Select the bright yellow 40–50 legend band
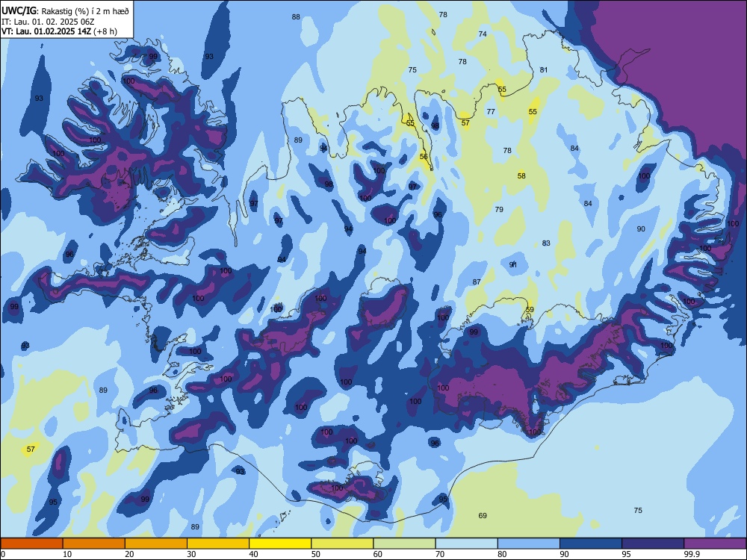This screenshot has width=747, height=560. (280, 544)
